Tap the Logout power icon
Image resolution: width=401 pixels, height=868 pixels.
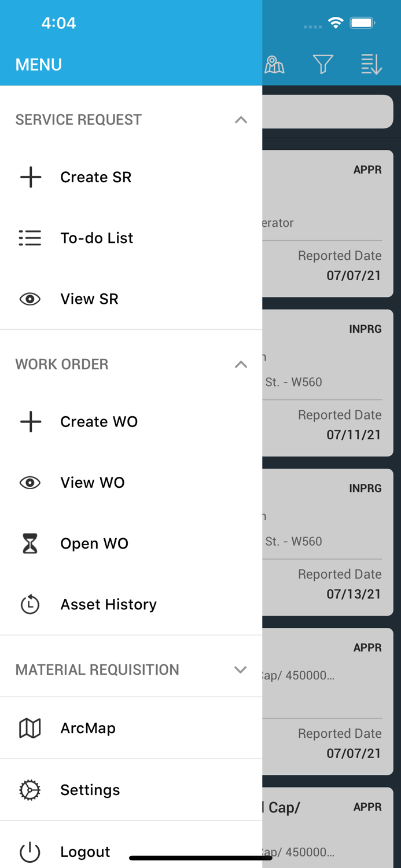pyautogui.click(x=30, y=852)
